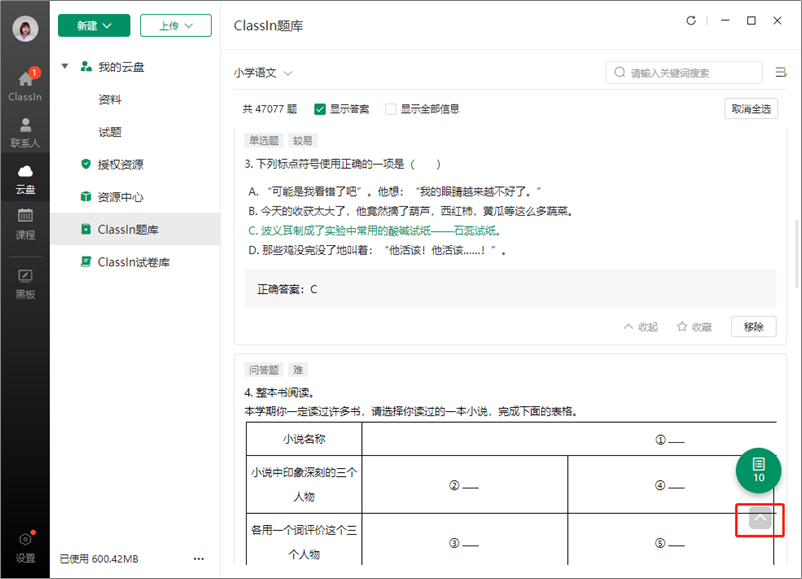Click answer option B text
Image resolution: width=802 pixels, height=579 pixels.
[411, 211]
